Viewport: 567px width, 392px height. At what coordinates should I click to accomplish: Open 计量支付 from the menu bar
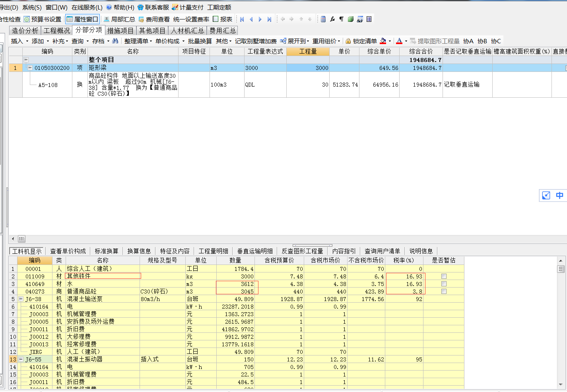[x=188, y=7]
